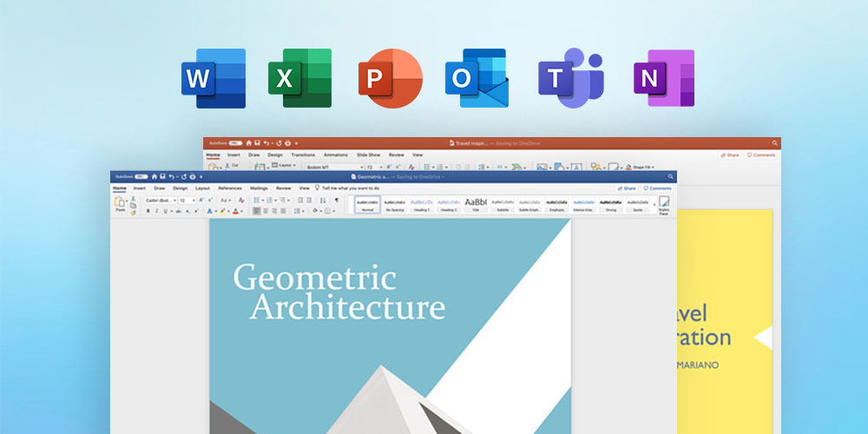Click the Excel app icon
The width and height of the screenshot is (868, 434).
coord(299,78)
